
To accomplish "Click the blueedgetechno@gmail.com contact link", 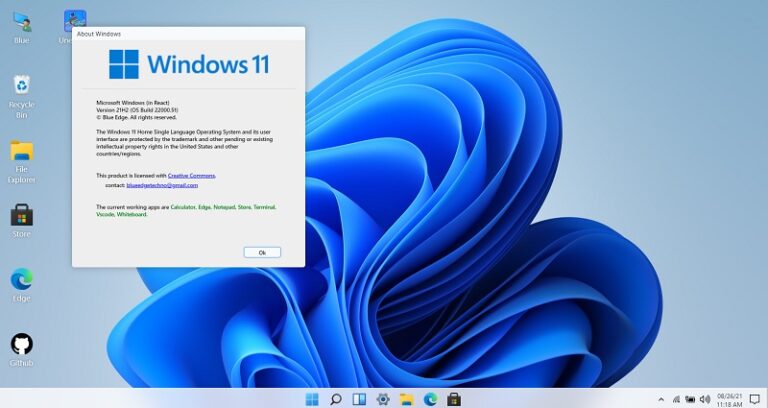I will 162,186.
